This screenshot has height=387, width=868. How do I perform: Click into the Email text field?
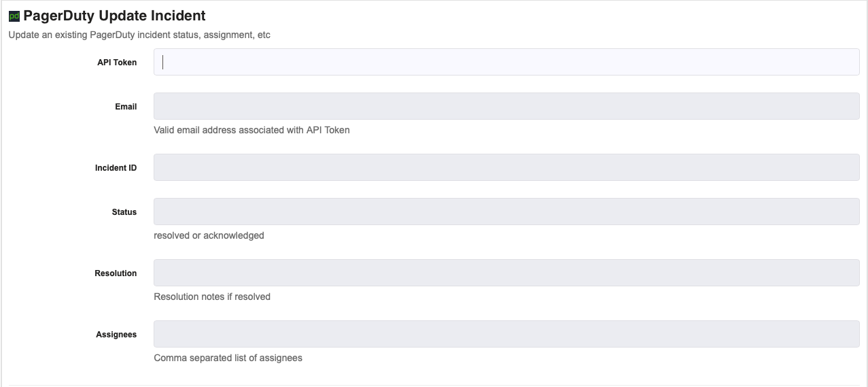(506, 106)
